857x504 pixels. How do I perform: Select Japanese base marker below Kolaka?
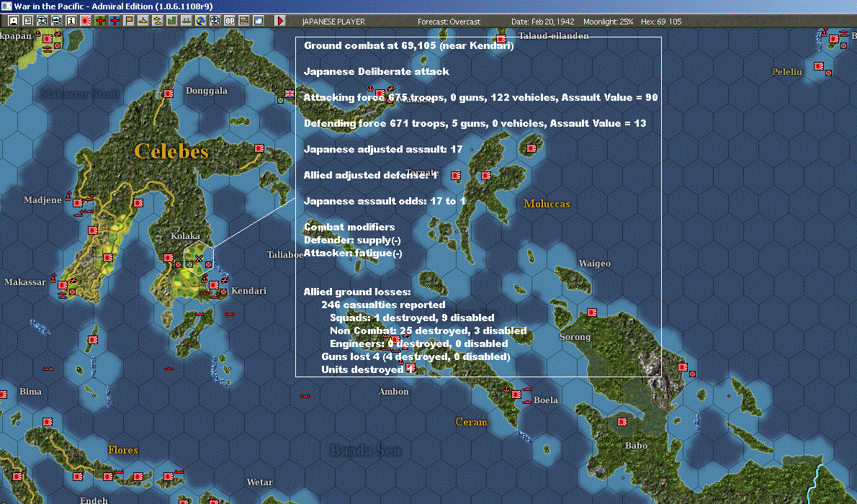[169, 258]
